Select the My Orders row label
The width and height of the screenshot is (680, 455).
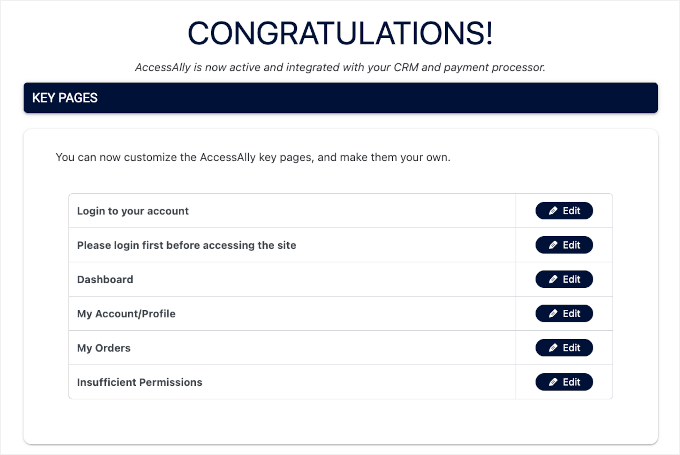(x=104, y=348)
